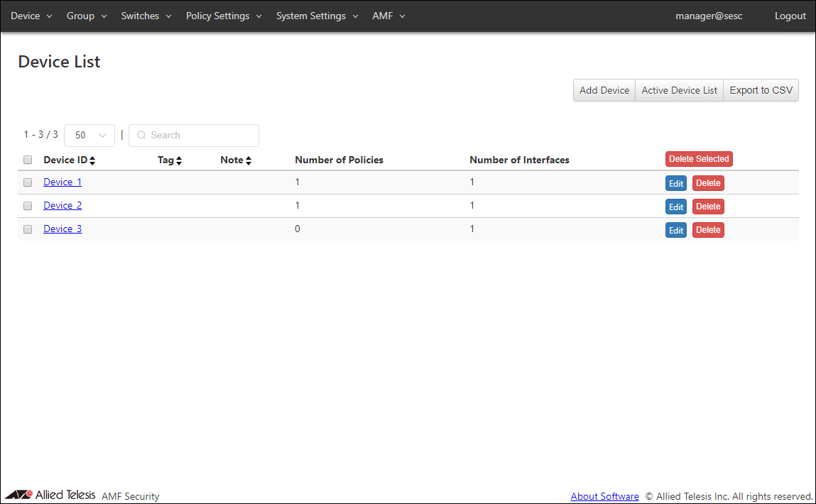Image resolution: width=816 pixels, height=504 pixels.
Task: Check the box for Device_1 row
Action: click(x=28, y=182)
